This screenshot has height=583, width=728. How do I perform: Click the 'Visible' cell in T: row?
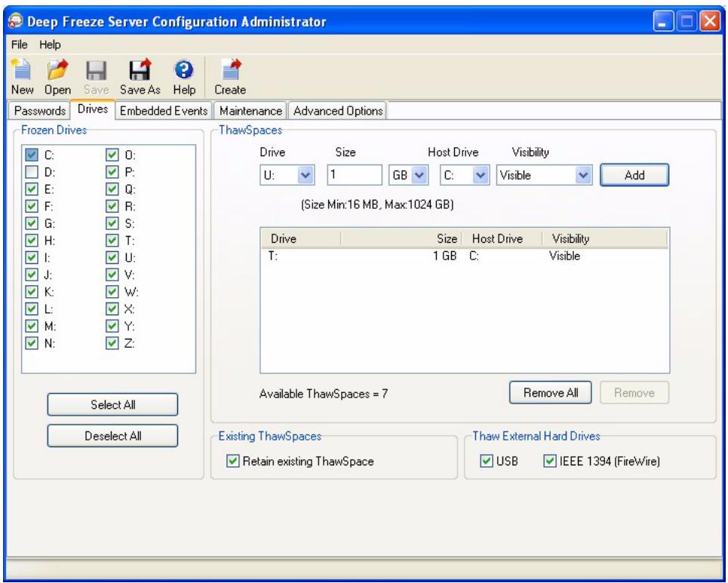point(564,256)
